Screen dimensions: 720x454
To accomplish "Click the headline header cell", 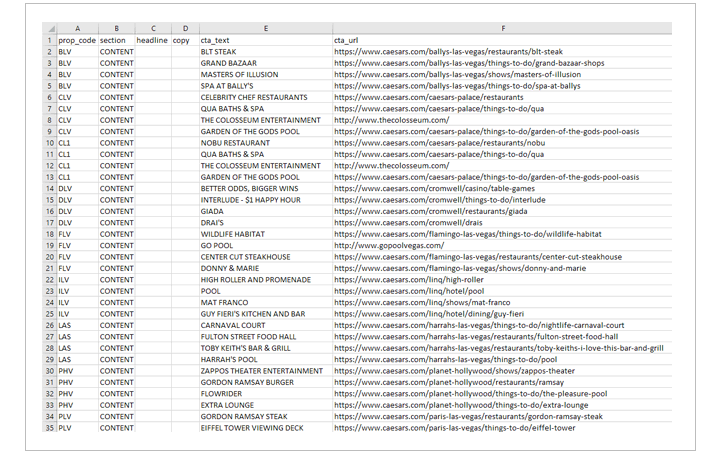I will coord(152,40).
